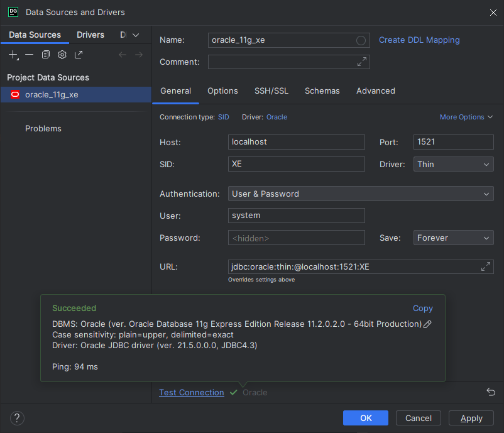
Task: Click Create DDL Mapping link
Action: [x=419, y=40]
